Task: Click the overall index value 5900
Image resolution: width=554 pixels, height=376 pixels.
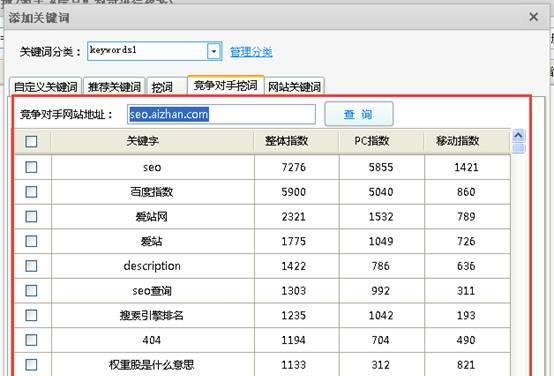Action: tap(293, 192)
